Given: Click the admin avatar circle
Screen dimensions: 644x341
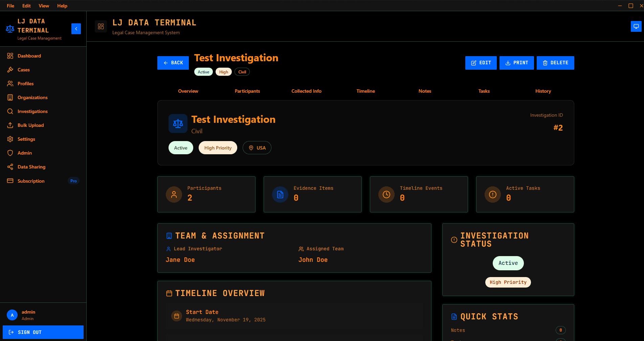Looking at the screenshot, I should click(x=12, y=315).
